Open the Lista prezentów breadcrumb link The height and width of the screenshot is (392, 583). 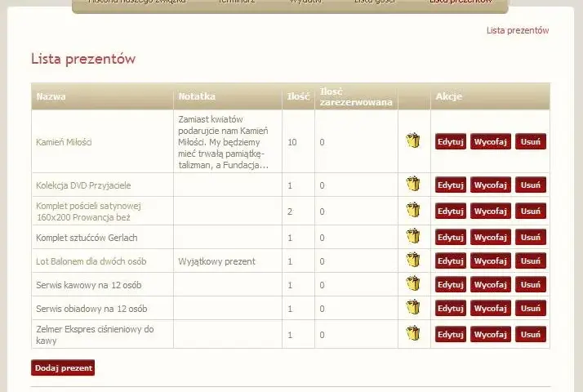pos(518,30)
